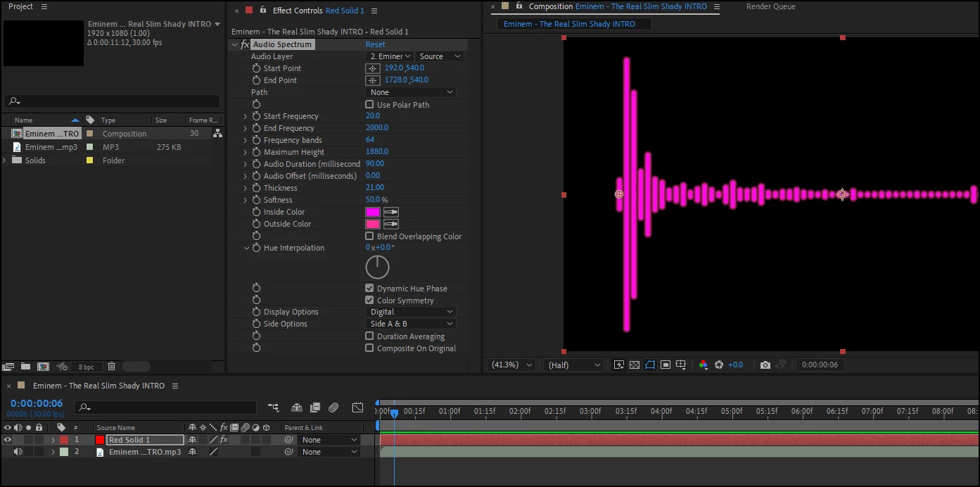Enable Blend Overlapping Colors checkbox
980x487 pixels.
point(369,236)
